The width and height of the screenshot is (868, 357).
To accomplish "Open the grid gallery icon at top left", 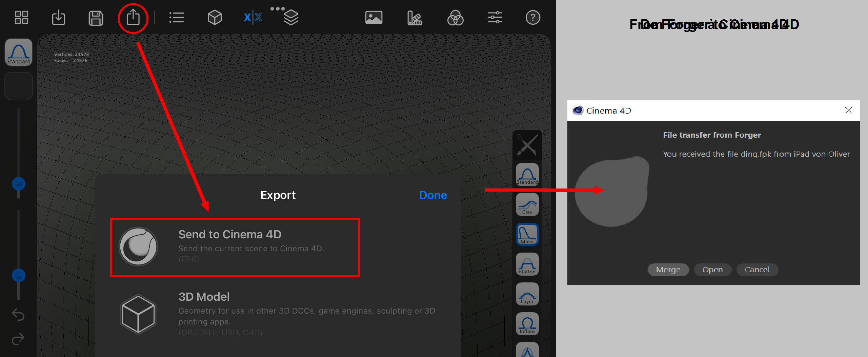I will tap(21, 18).
